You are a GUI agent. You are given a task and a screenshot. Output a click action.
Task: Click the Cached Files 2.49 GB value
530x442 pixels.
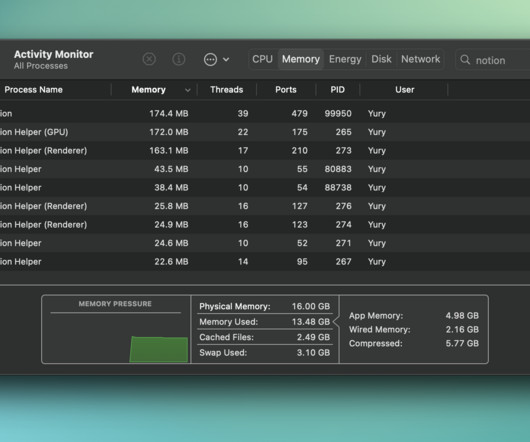(x=313, y=337)
